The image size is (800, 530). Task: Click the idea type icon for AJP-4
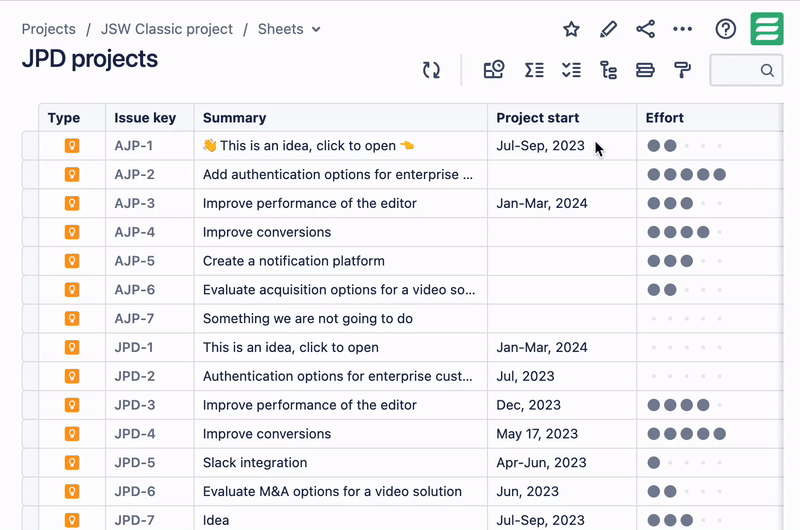(72, 232)
